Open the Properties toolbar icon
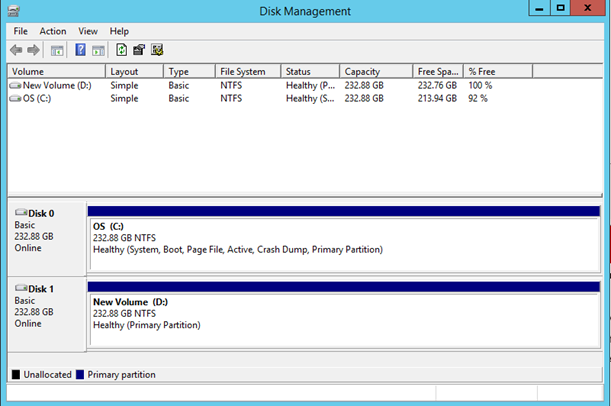Screen dimensions: 611x406 click(139, 50)
